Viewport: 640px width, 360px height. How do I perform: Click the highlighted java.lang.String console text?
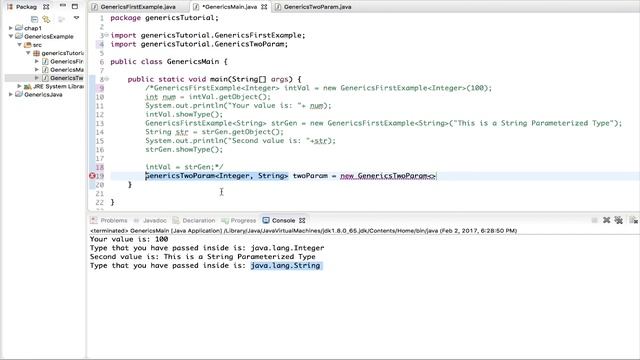pyautogui.click(x=286, y=266)
